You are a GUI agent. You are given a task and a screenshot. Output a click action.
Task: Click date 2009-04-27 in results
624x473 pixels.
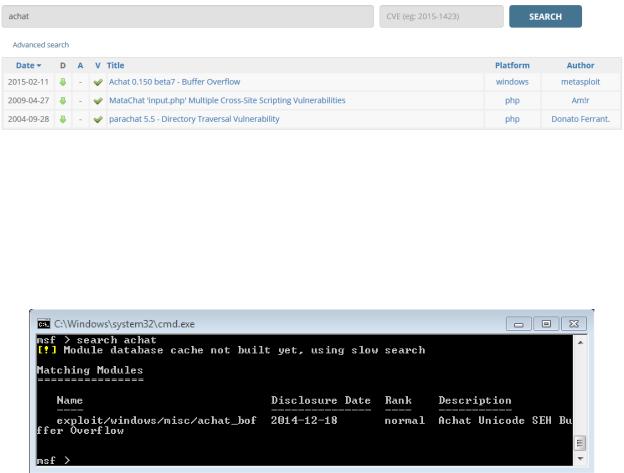pyautogui.click(x=28, y=100)
